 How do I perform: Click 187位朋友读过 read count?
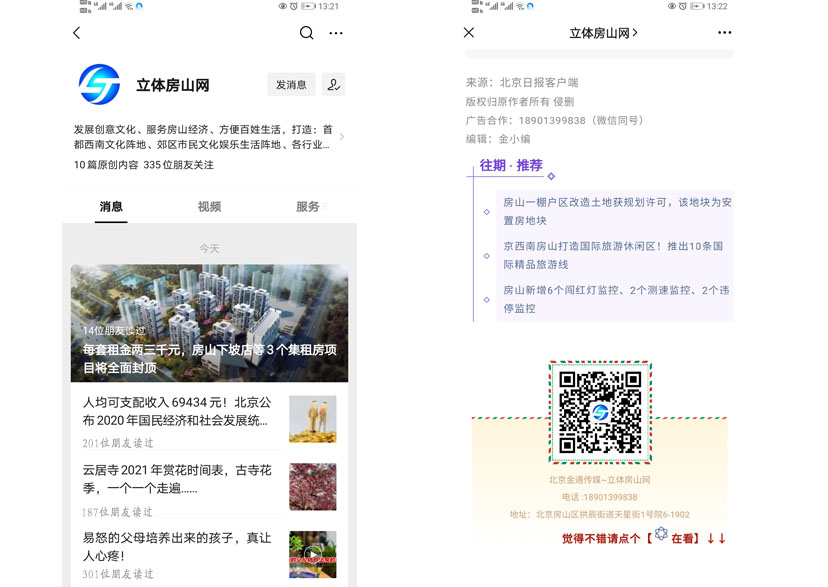point(117,512)
